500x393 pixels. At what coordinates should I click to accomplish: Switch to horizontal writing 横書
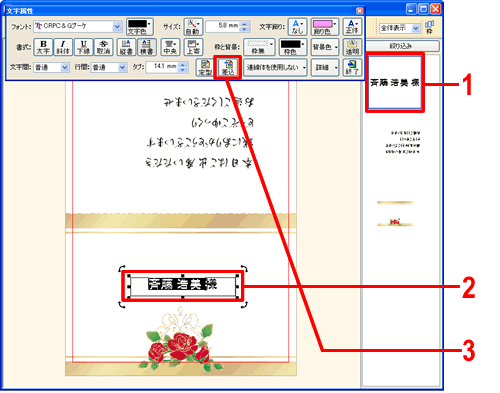pos(146,47)
